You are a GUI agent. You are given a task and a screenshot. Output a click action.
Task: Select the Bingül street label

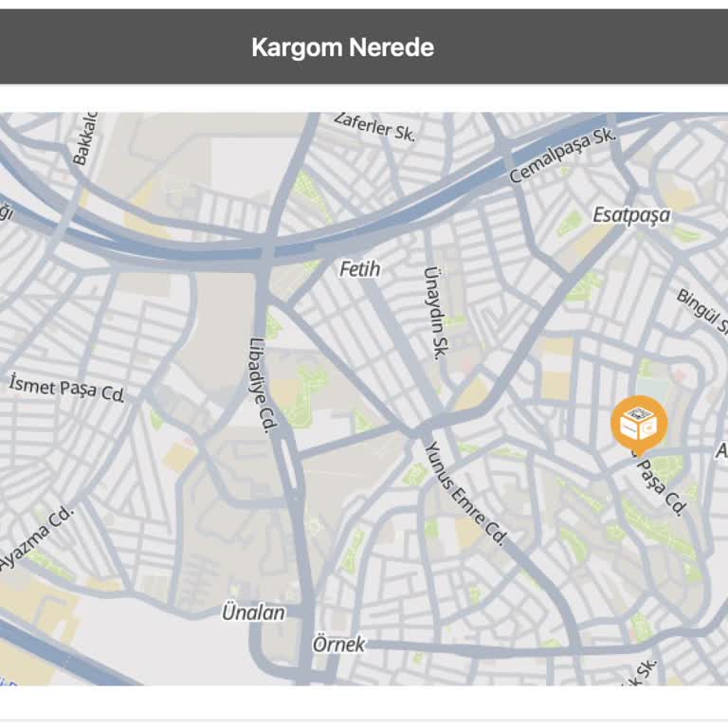[x=702, y=310]
